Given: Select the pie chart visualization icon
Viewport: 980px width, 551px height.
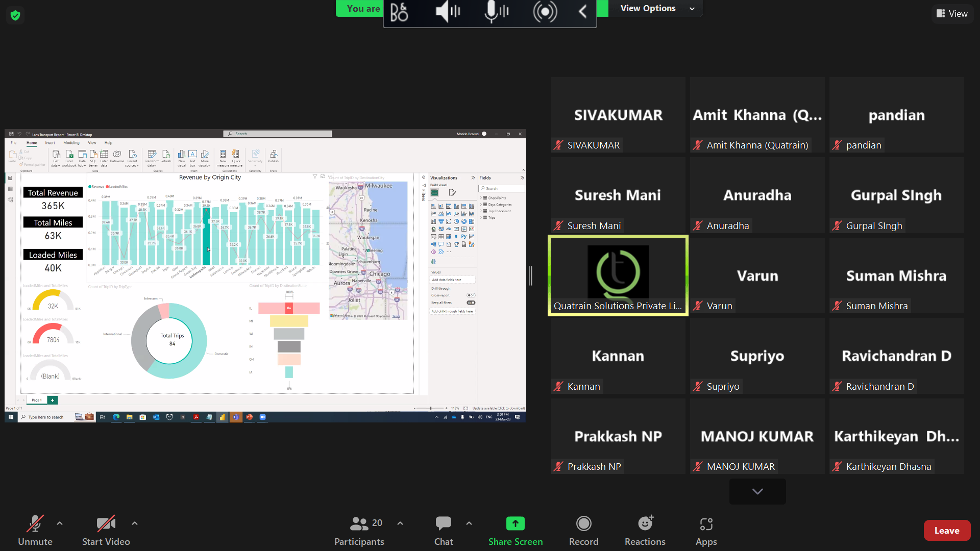Looking at the screenshot, I should click(456, 221).
